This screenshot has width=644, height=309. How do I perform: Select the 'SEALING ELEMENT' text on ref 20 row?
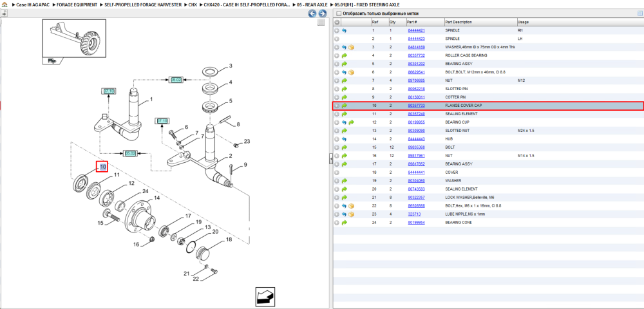(x=461, y=189)
